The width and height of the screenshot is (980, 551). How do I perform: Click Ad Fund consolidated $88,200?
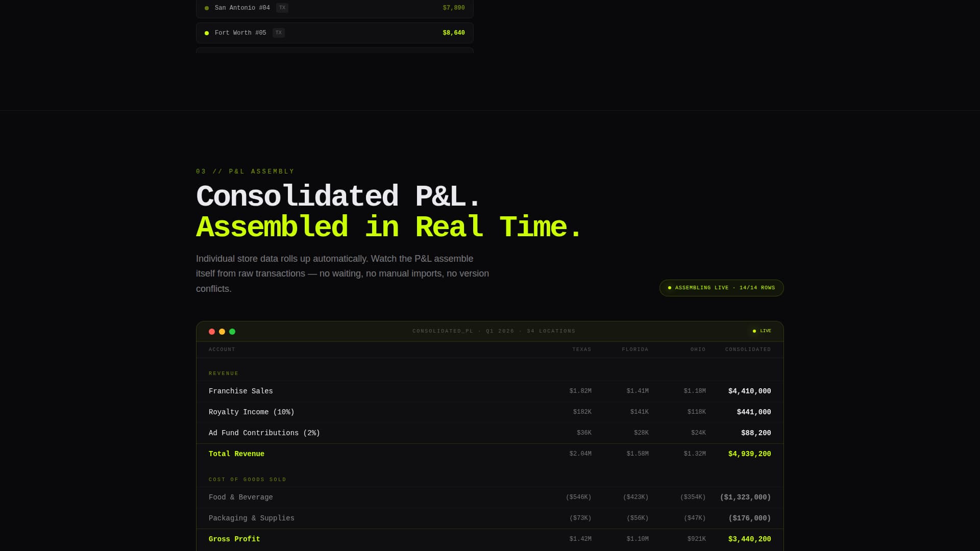coord(756,433)
